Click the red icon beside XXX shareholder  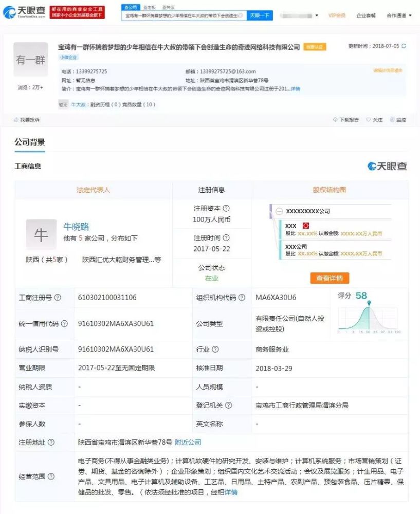coord(305,226)
